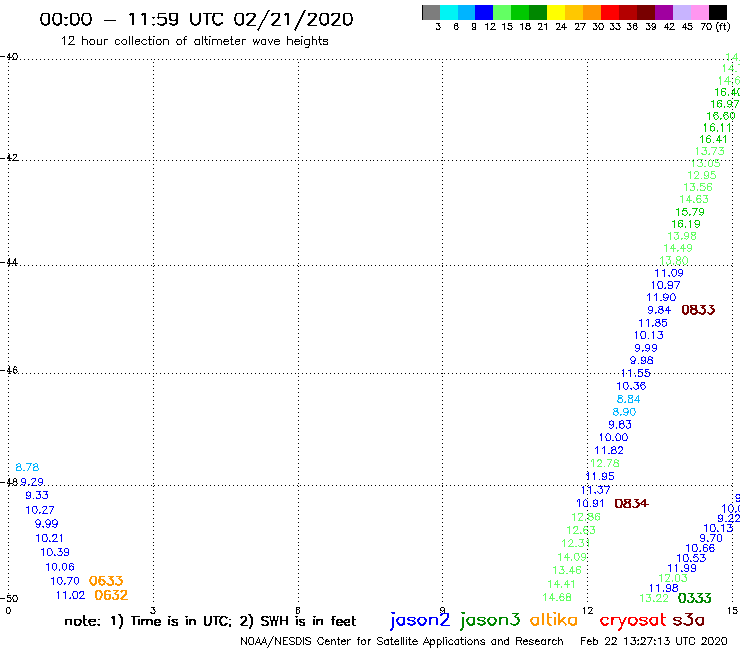Select the purple 42 ft legend swatch
The width and height of the screenshot is (740, 650).
[x=664, y=12]
